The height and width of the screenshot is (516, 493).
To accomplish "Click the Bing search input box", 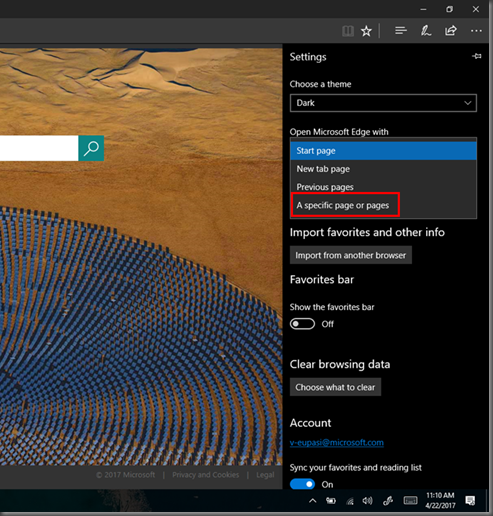I will pyautogui.click(x=39, y=148).
